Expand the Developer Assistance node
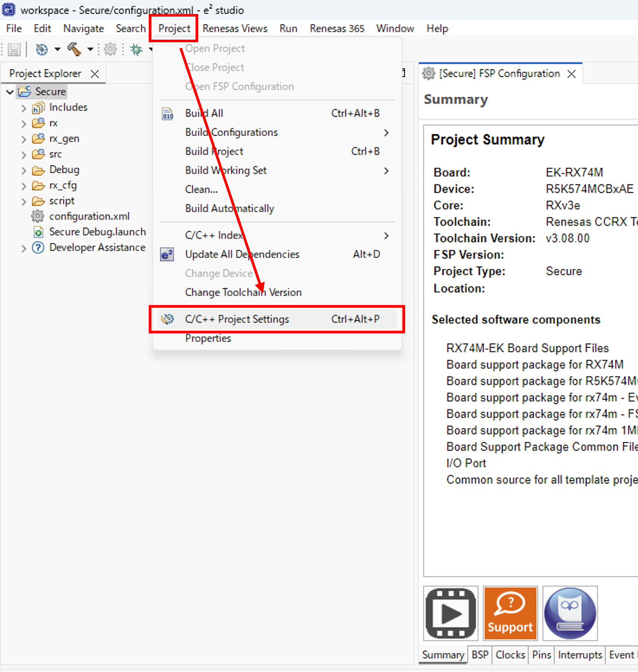Screen dimensions: 638x672 (x=24, y=248)
